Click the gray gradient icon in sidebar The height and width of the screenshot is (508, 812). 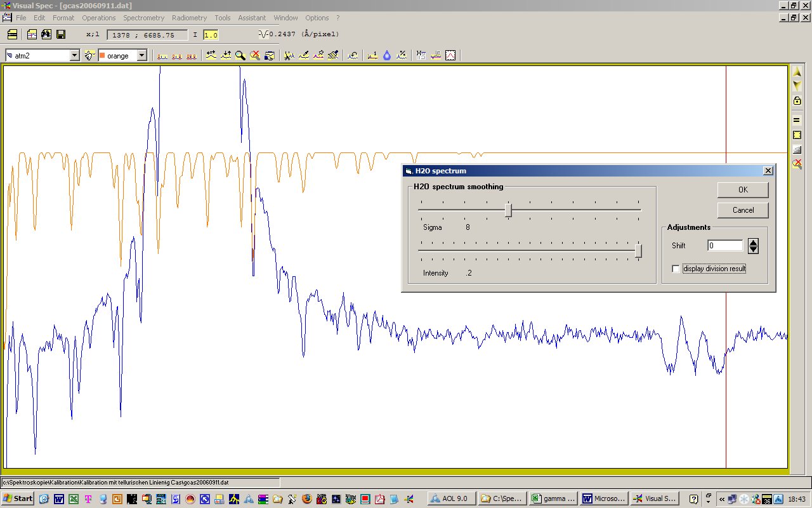click(797, 150)
